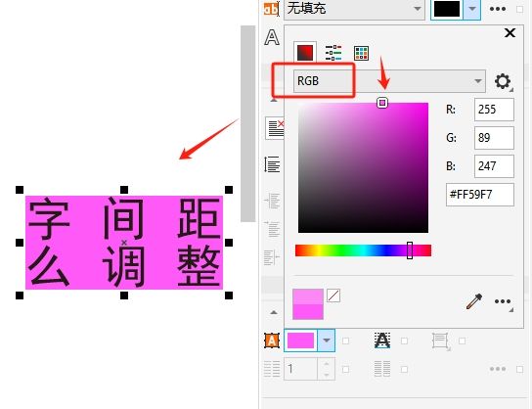
Task: Toggle checkbox next to columns count field
Action: (345, 369)
